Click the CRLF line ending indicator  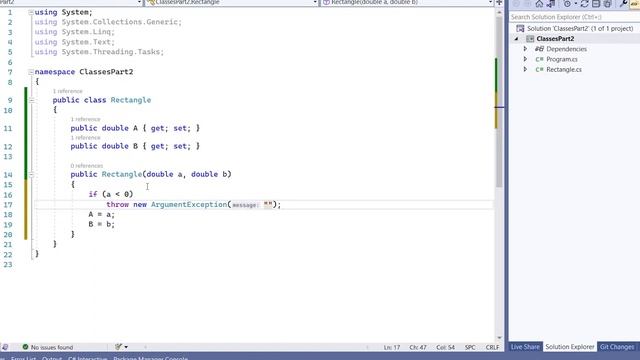(x=492, y=347)
